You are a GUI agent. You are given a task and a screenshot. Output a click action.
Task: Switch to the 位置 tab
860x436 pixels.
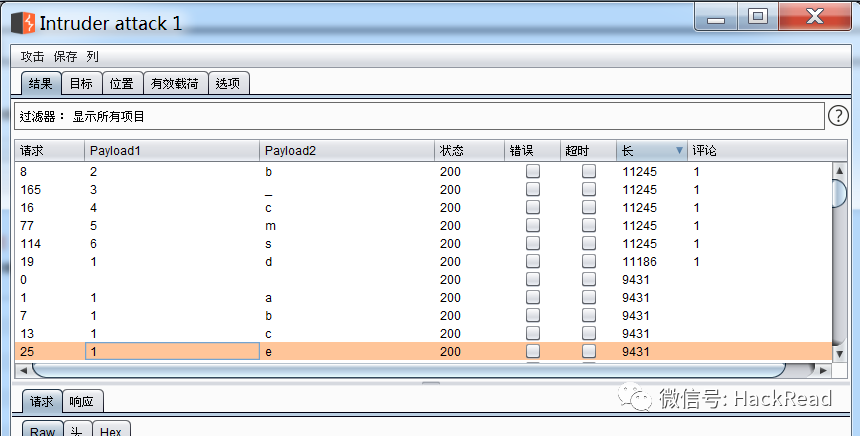click(x=122, y=83)
